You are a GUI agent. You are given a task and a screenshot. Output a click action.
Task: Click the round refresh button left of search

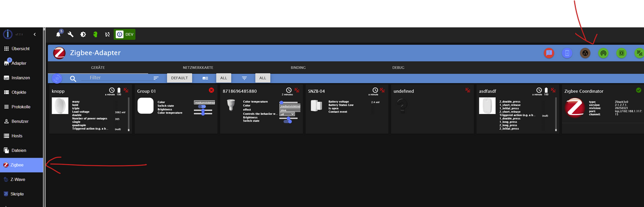(x=57, y=78)
